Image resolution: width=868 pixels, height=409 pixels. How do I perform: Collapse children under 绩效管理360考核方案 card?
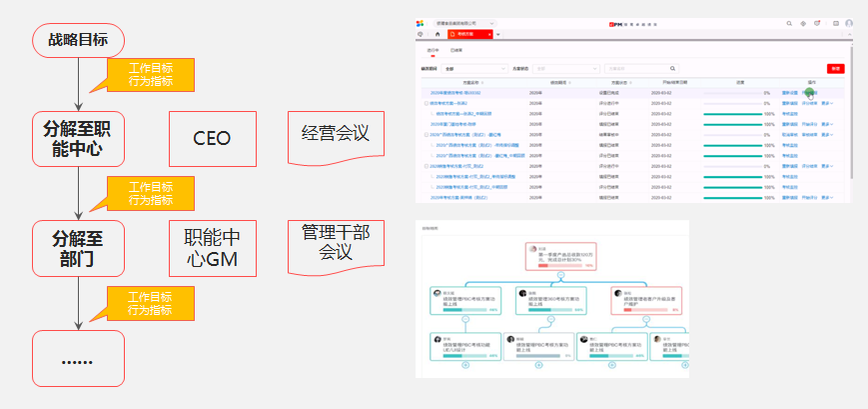550,319
